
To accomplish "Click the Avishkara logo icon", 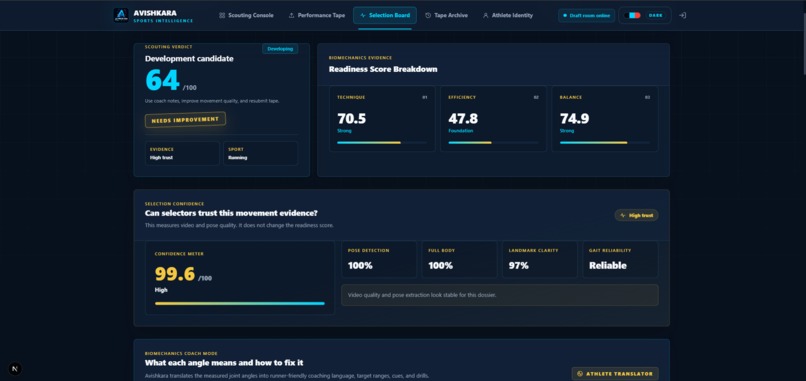I will coord(121,15).
